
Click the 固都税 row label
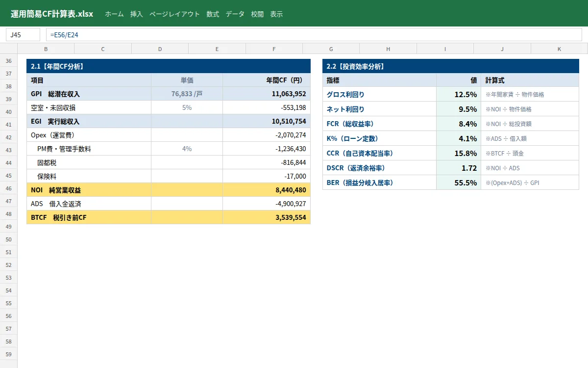tap(89, 162)
